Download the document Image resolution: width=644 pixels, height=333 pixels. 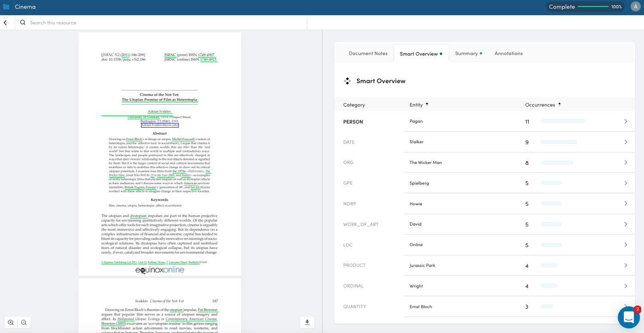pyautogui.click(x=307, y=322)
